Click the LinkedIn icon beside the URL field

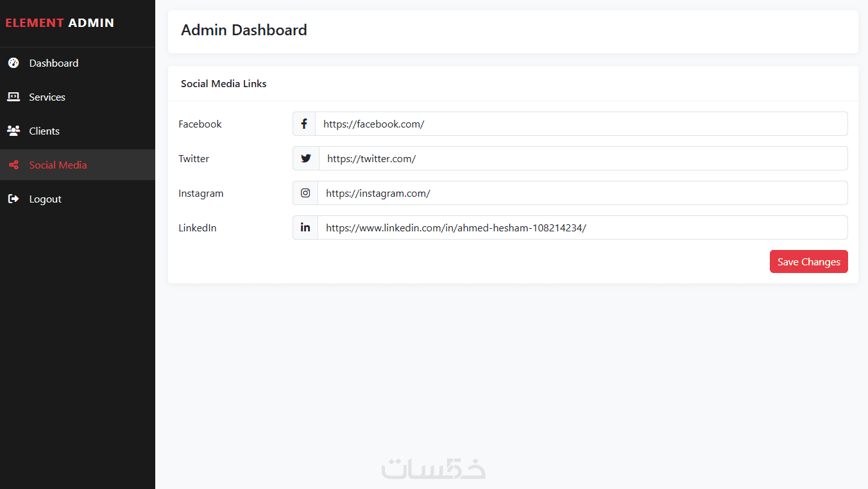pyautogui.click(x=305, y=228)
